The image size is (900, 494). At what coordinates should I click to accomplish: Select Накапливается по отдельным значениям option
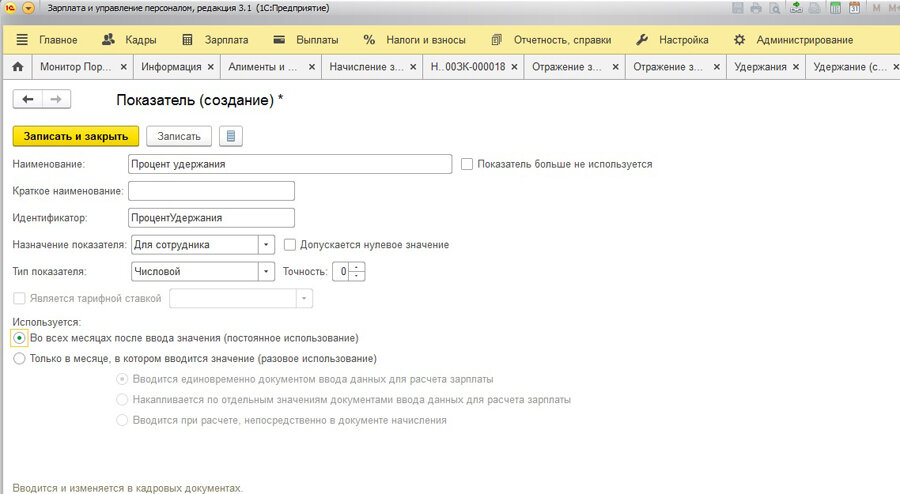click(x=122, y=399)
